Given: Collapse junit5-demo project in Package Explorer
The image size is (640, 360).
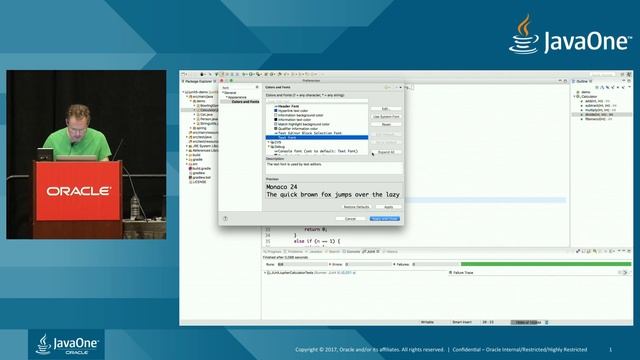Looking at the screenshot, I should pyautogui.click(x=183, y=92).
